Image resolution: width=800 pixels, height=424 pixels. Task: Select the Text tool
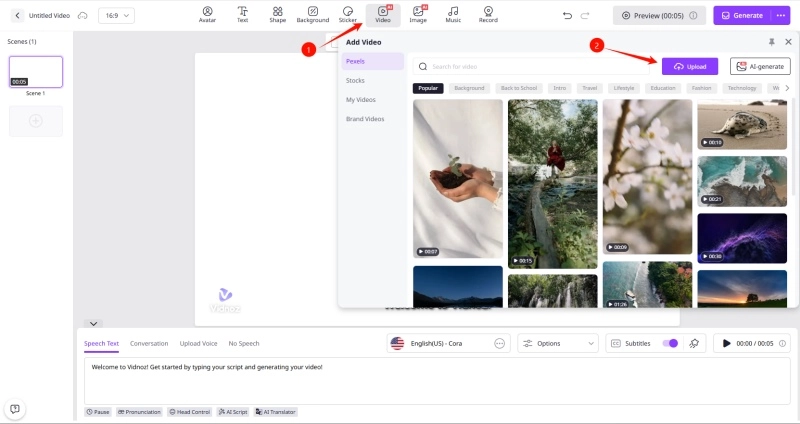pyautogui.click(x=242, y=15)
